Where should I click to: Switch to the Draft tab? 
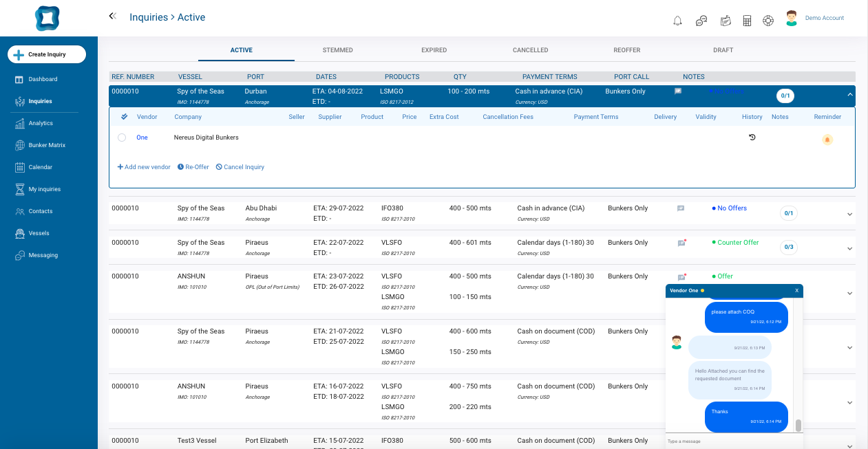click(x=723, y=50)
